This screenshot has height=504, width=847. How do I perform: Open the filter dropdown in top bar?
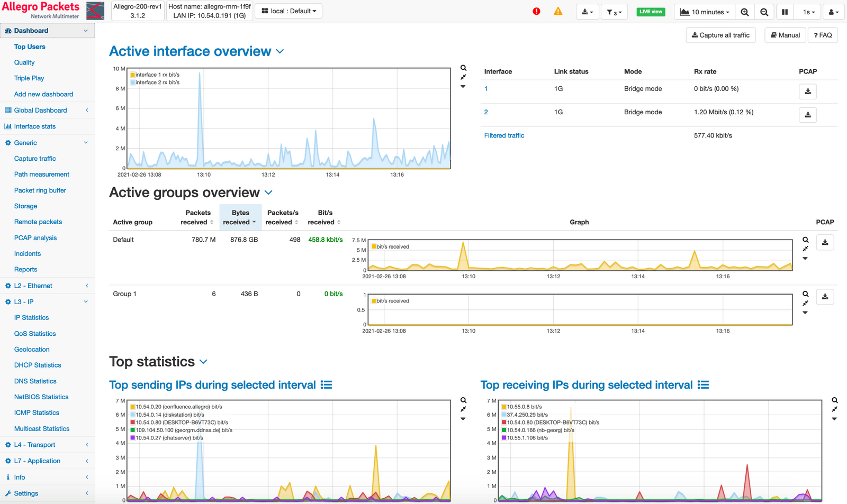(x=614, y=12)
